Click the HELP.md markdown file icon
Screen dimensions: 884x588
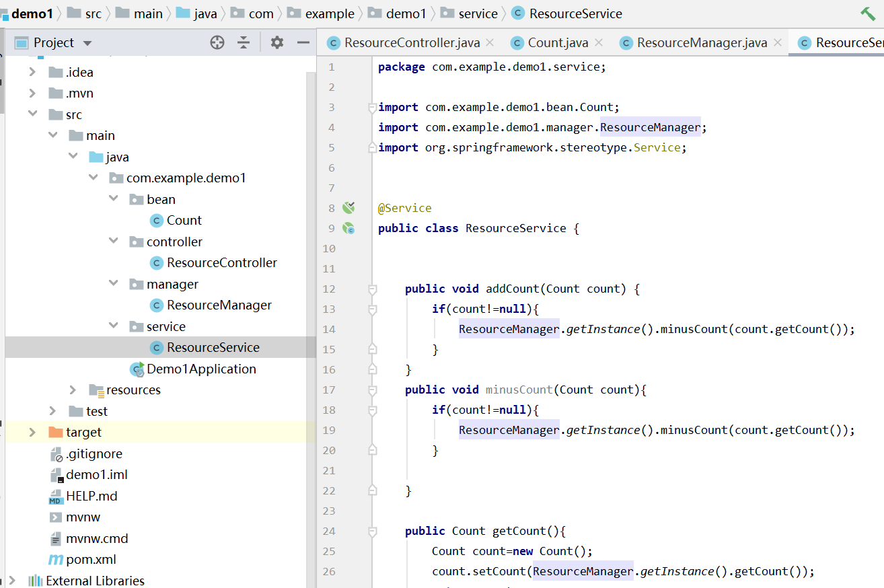[x=56, y=497]
